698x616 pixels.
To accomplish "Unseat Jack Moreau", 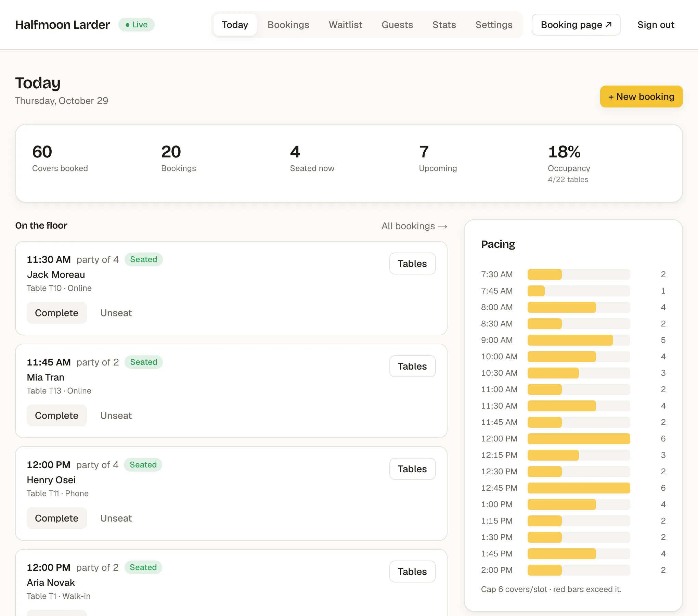I will pyautogui.click(x=116, y=313).
